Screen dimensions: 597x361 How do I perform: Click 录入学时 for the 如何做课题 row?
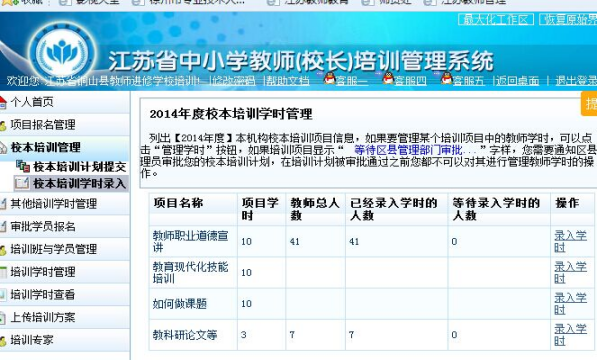pos(570,303)
